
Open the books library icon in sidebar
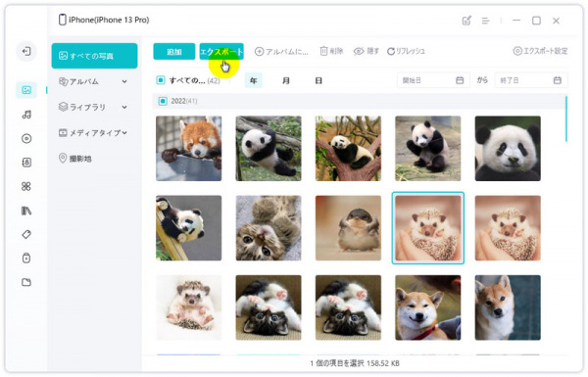pyautogui.click(x=26, y=211)
